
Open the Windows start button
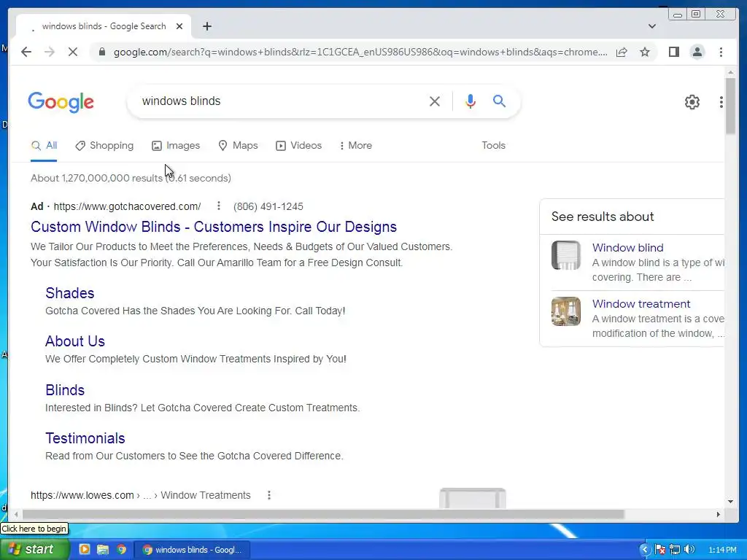pyautogui.click(x=34, y=550)
